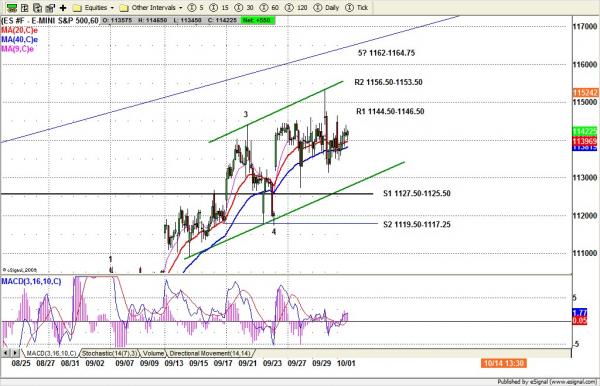Viewport: 600px width, 386px height.
Task: Click the R2 1156.50-1153.50 annotation
Action: 388,82
